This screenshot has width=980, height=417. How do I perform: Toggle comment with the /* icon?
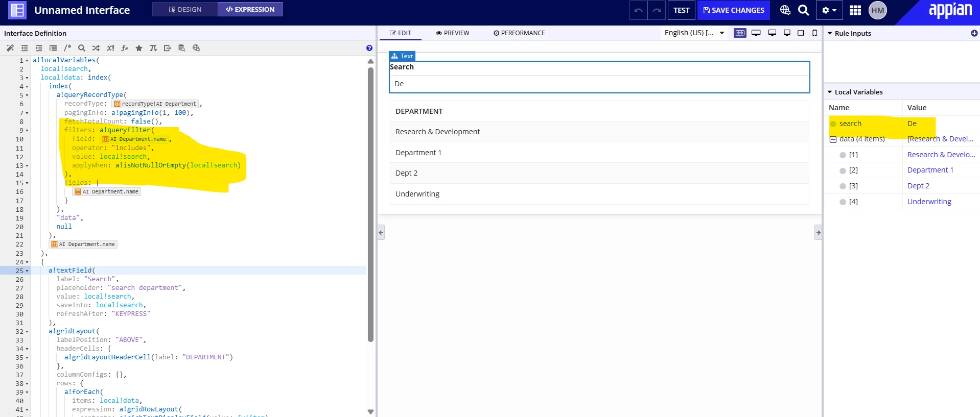[67, 48]
